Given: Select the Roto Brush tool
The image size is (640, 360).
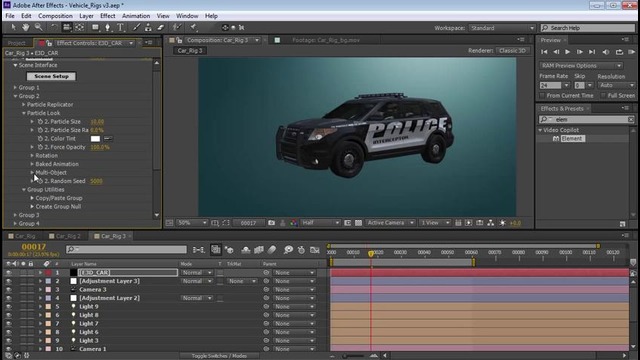Looking at the screenshot, I should (177, 27).
